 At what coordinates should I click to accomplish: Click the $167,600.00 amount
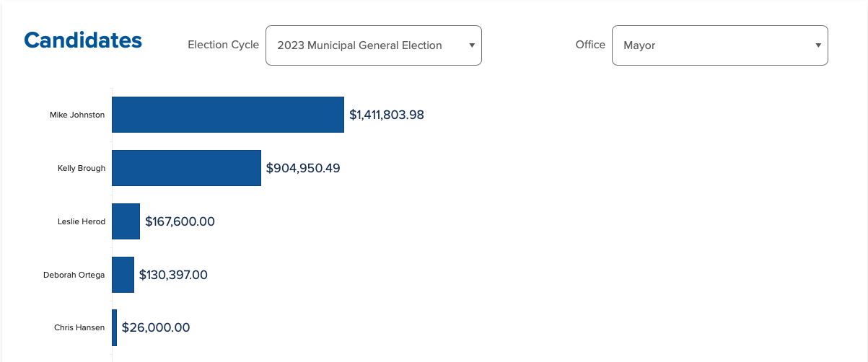180,221
